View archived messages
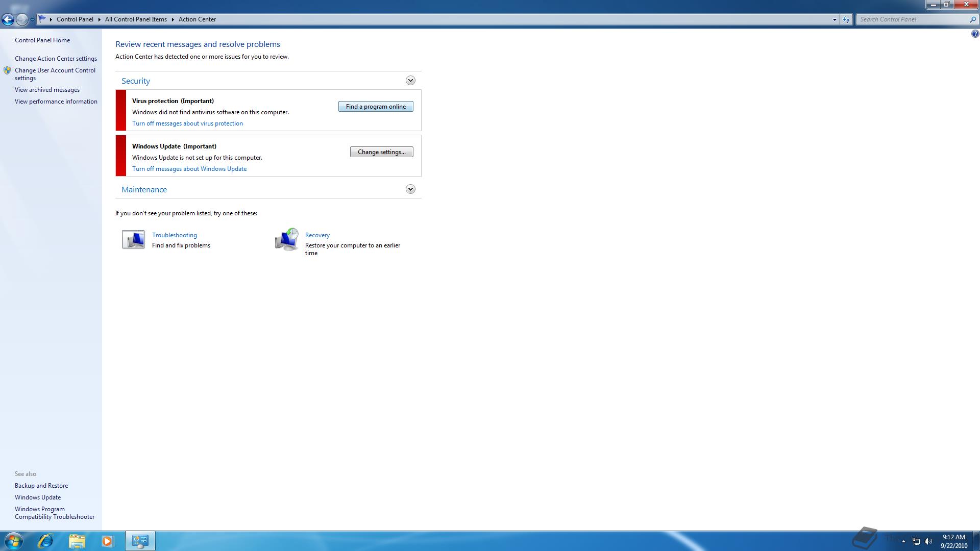Image resolution: width=980 pixels, height=551 pixels. [47, 90]
